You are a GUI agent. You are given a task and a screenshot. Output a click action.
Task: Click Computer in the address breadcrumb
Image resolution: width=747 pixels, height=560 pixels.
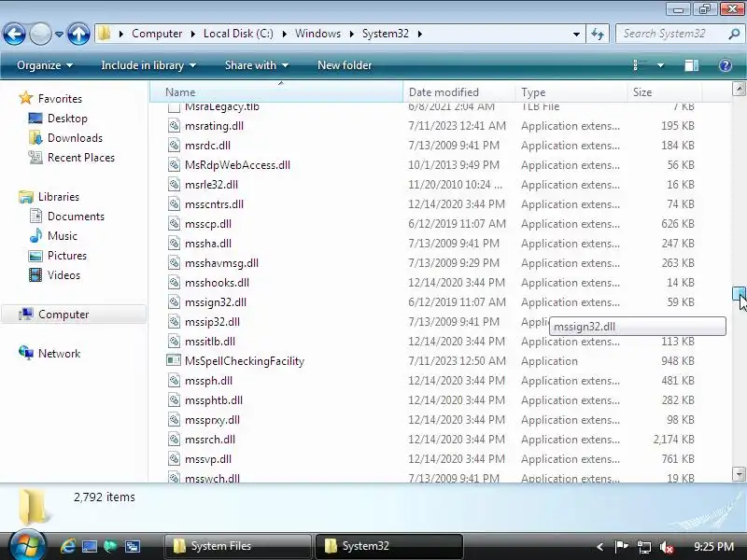157,34
